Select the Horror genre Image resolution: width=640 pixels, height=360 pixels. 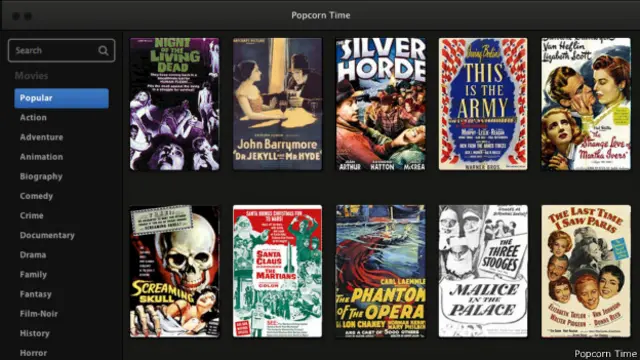pyautogui.click(x=33, y=353)
